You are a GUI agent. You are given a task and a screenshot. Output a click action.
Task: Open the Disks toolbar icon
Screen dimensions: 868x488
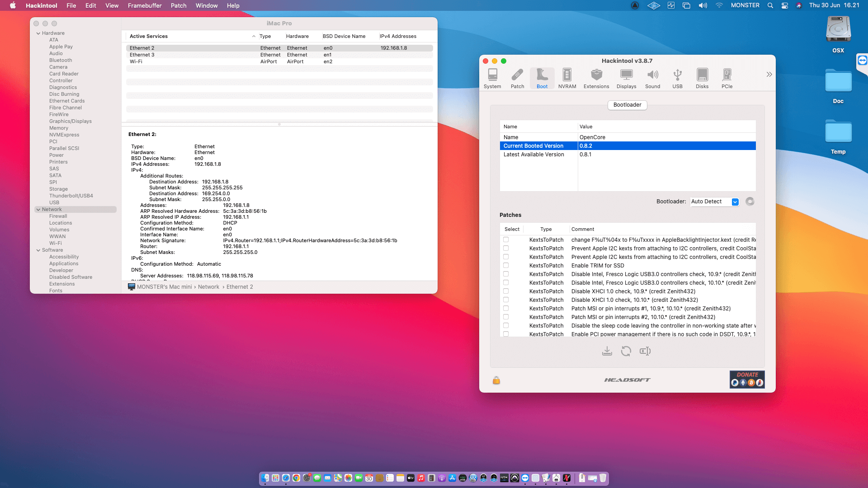(702, 78)
